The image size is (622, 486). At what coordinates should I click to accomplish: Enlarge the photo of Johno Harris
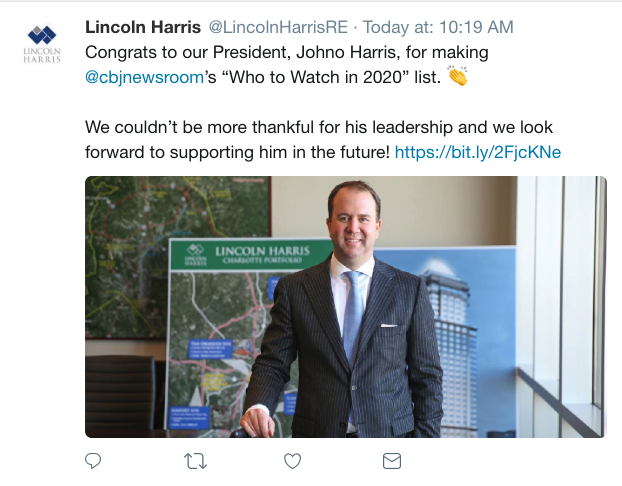[345, 306]
